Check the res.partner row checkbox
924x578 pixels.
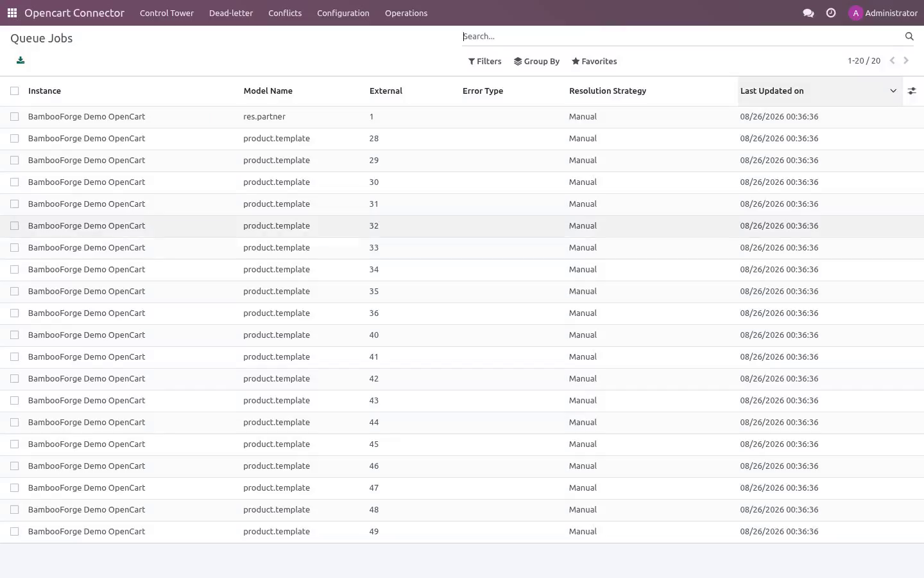pos(15,117)
